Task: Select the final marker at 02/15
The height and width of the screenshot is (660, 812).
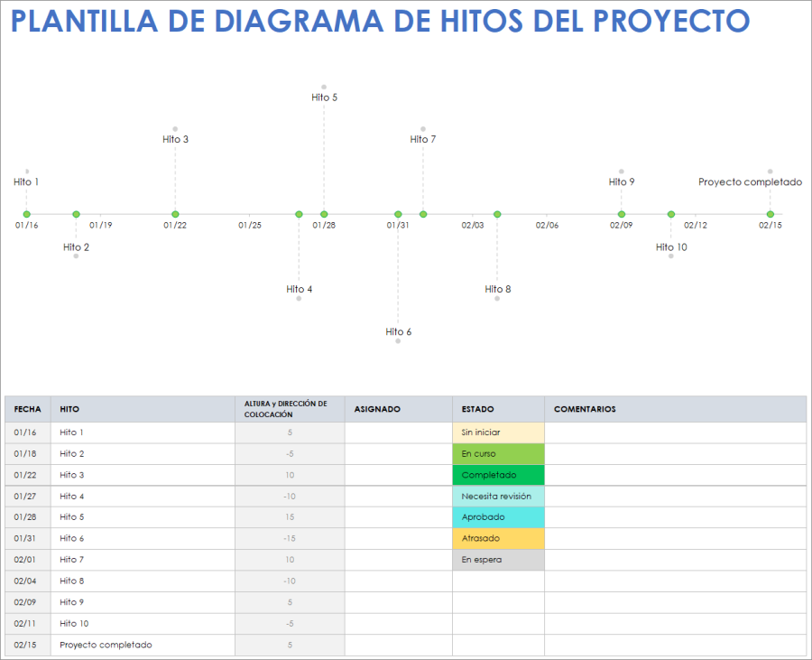Action: pos(769,214)
